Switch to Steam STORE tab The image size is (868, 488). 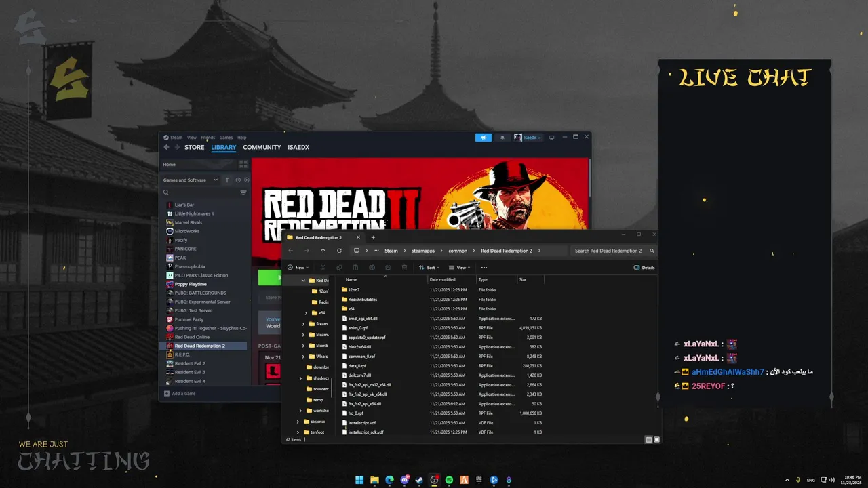pyautogui.click(x=194, y=147)
